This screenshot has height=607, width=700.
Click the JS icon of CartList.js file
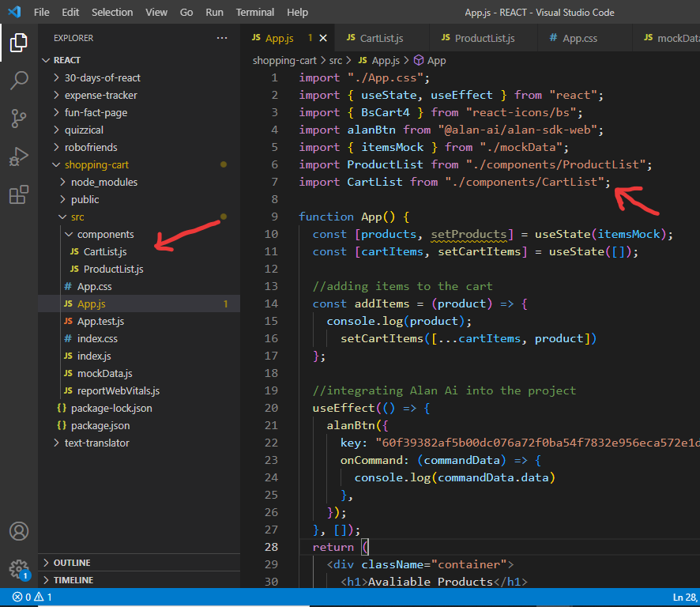click(74, 251)
